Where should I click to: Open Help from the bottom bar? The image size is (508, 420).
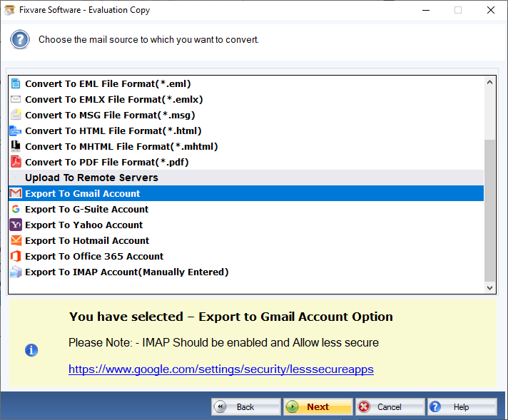click(x=462, y=406)
